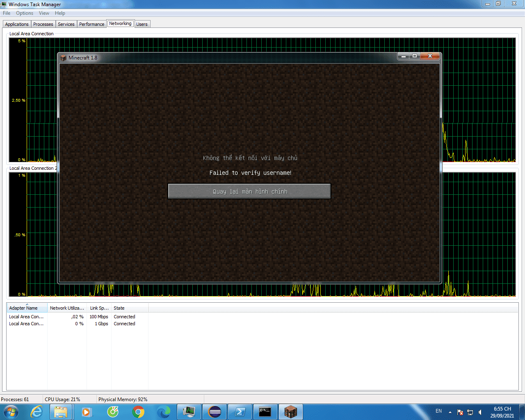
Task: Open Microsoft Edge from the taskbar
Action: [164, 412]
